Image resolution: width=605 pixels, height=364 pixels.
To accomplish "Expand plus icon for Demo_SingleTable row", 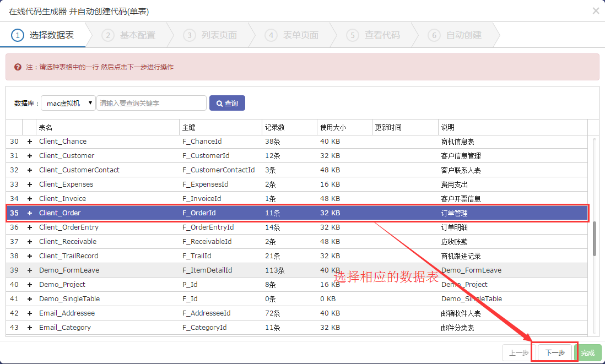I will [x=30, y=299].
